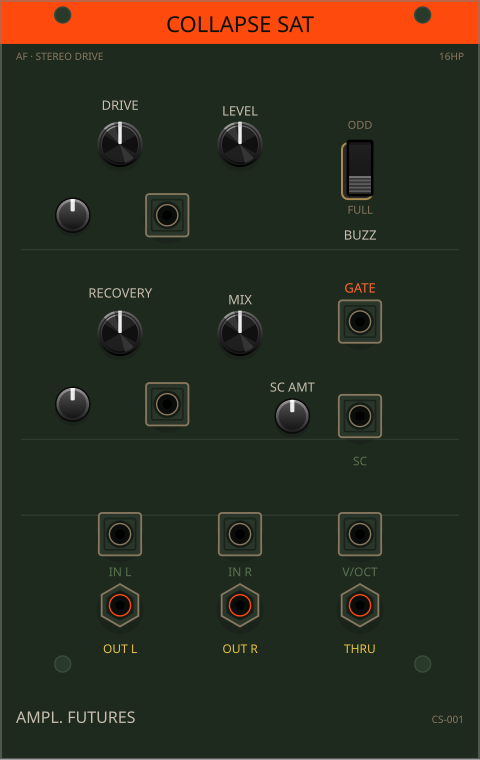
Task: Click the bottom-left mounting screw hole
Action: point(63,664)
